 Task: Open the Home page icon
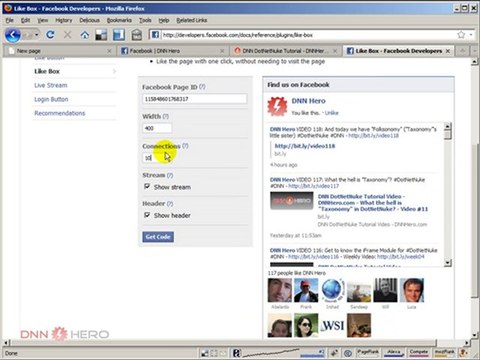[85, 34]
